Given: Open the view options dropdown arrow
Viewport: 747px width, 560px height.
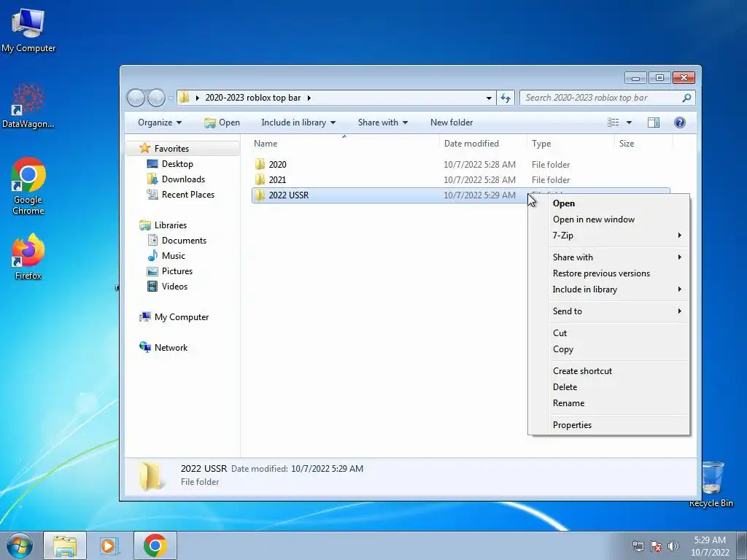Looking at the screenshot, I should (x=629, y=122).
